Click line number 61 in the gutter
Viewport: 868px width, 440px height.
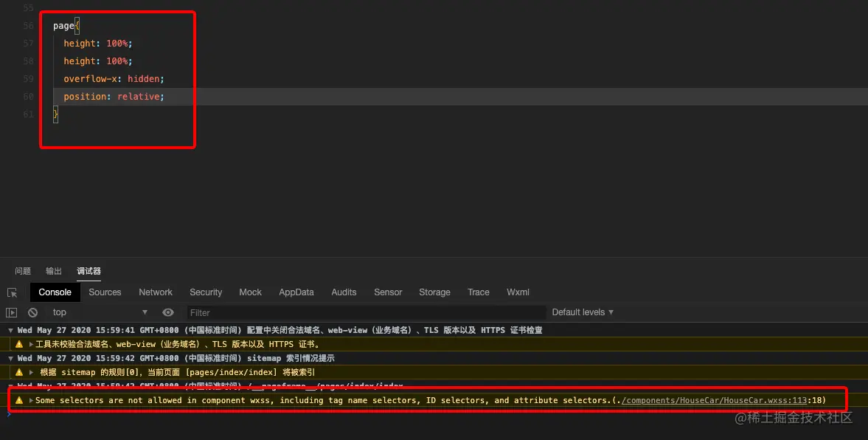point(28,114)
